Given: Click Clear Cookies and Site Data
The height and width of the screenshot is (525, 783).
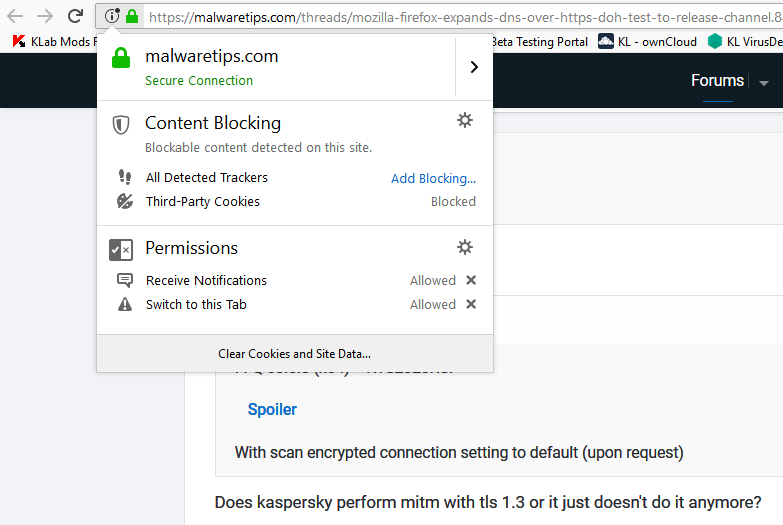Looking at the screenshot, I should (294, 353).
